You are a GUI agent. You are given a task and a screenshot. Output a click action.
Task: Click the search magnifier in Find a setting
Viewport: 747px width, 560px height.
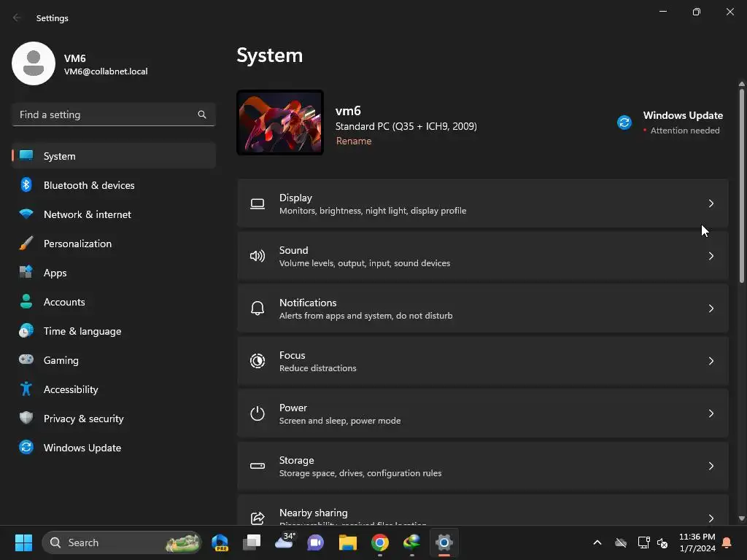[x=202, y=114]
